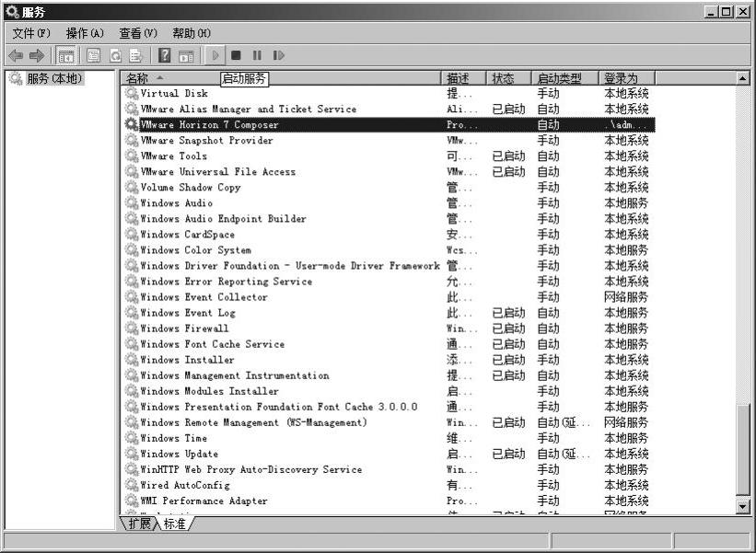
Task: Select Windows Modules Installer service
Action: point(390,391)
